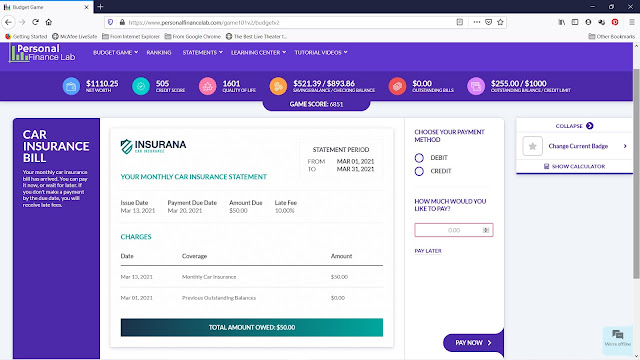Click the Collapse label
This screenshot has height=360, width=640.
[x=569, y=126]
